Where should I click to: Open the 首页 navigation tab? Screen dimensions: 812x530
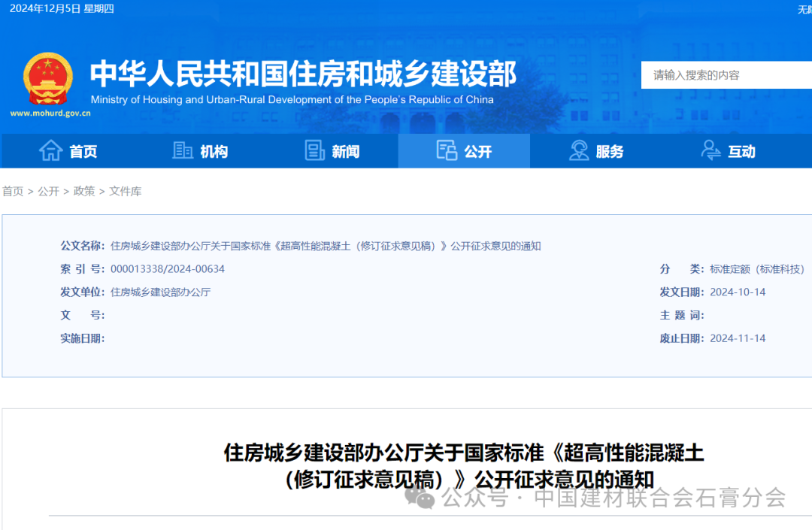68,151
